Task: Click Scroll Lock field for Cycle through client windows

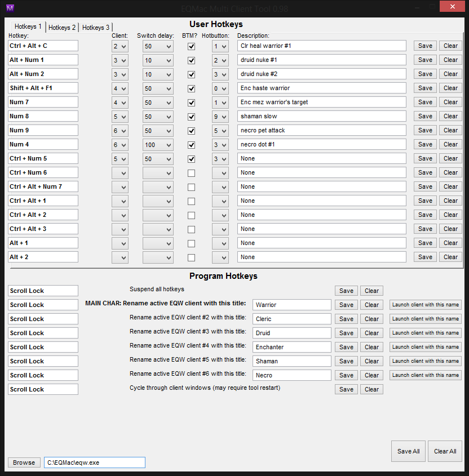Action: pos(43,389)
